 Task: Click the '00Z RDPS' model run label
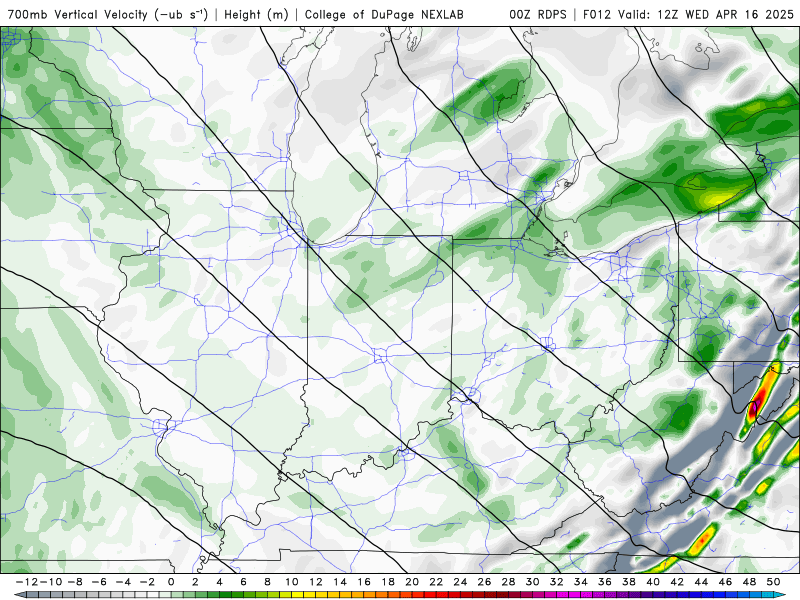[x=538, y=14]
